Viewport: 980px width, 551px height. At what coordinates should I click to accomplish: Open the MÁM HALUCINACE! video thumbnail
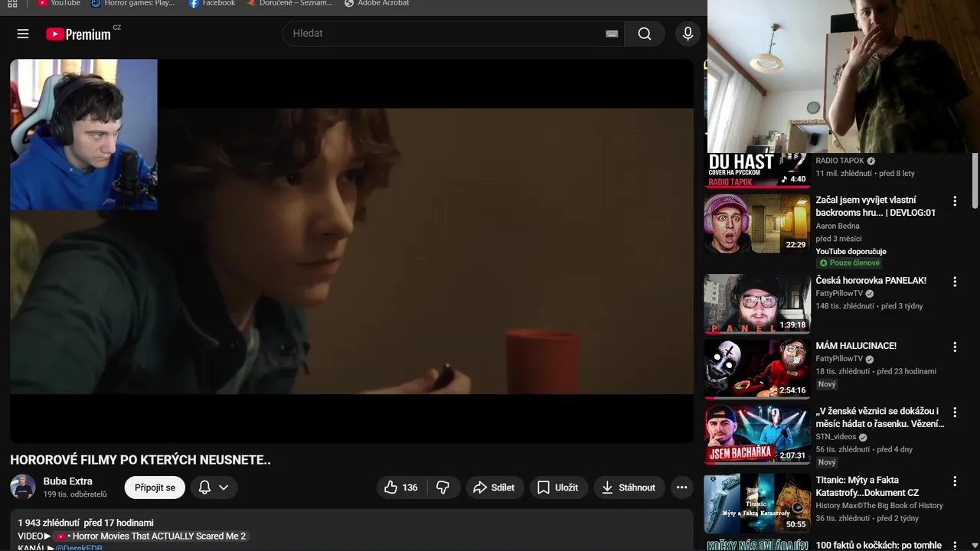(x=757, y=369)
